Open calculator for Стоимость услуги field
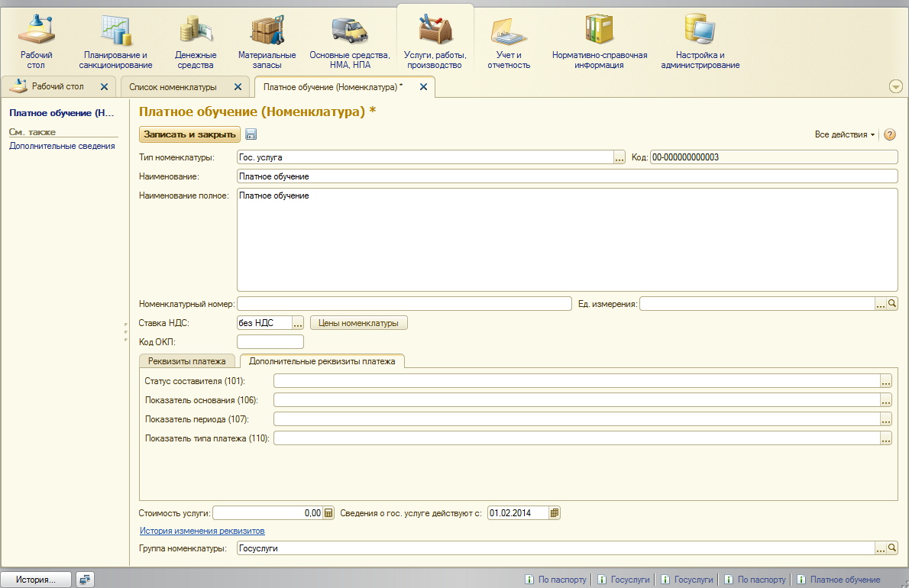The width and height of the screenshot is (909, 588). [x=328, y=512]
